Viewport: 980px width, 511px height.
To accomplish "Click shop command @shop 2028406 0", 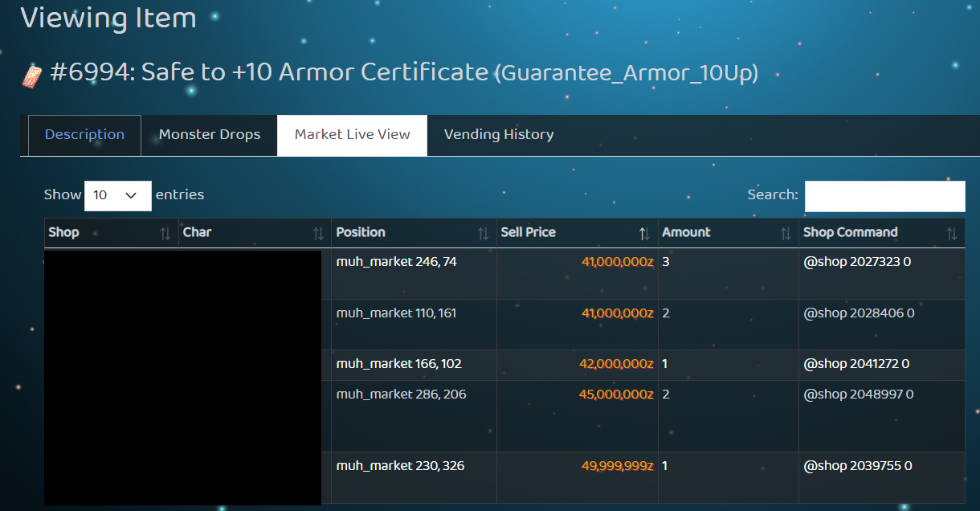I will 858,313.
